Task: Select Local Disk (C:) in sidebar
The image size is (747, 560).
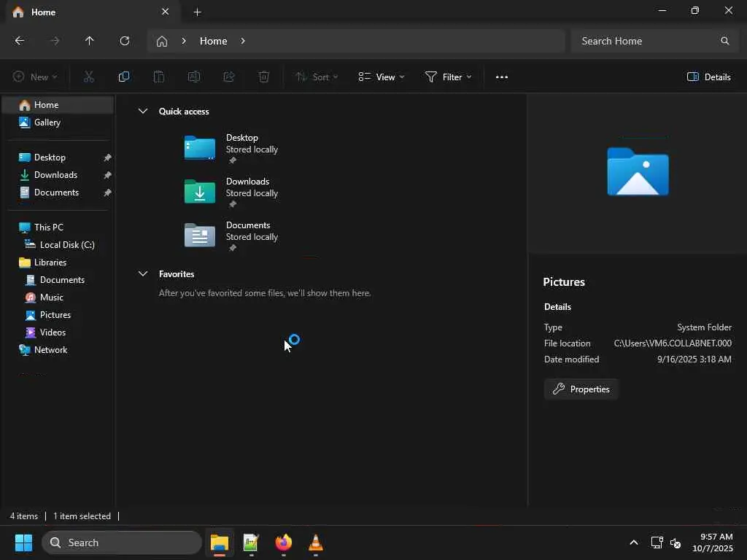Action: pyautogui.click(x=66, y=245)
